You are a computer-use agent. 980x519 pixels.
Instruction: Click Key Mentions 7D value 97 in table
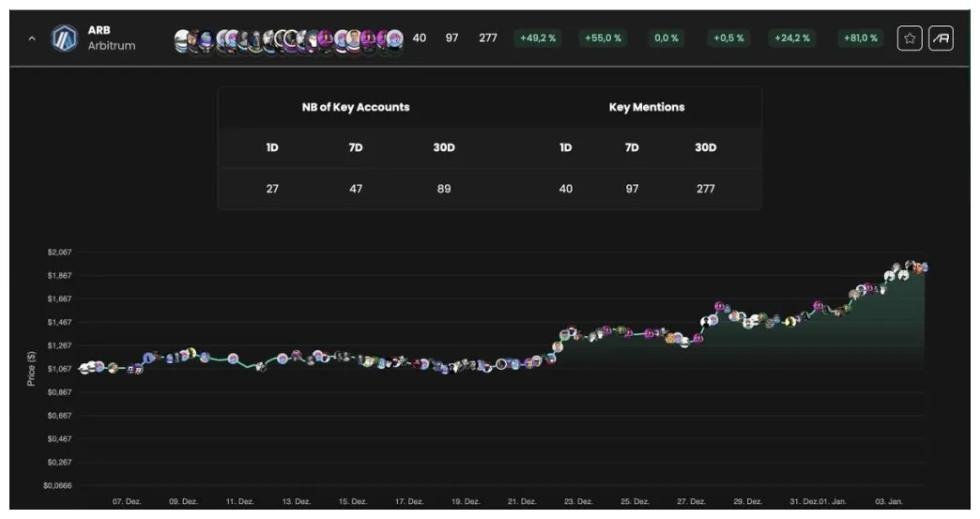632,189
